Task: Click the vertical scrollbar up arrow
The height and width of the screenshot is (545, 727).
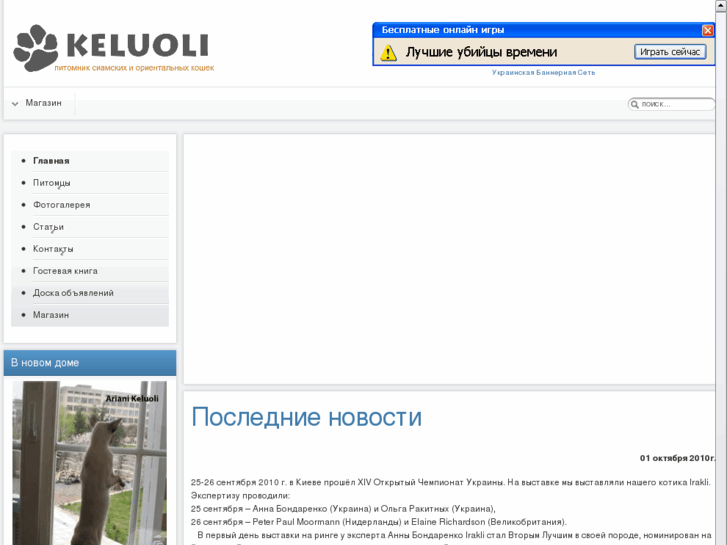Action: 721,4
